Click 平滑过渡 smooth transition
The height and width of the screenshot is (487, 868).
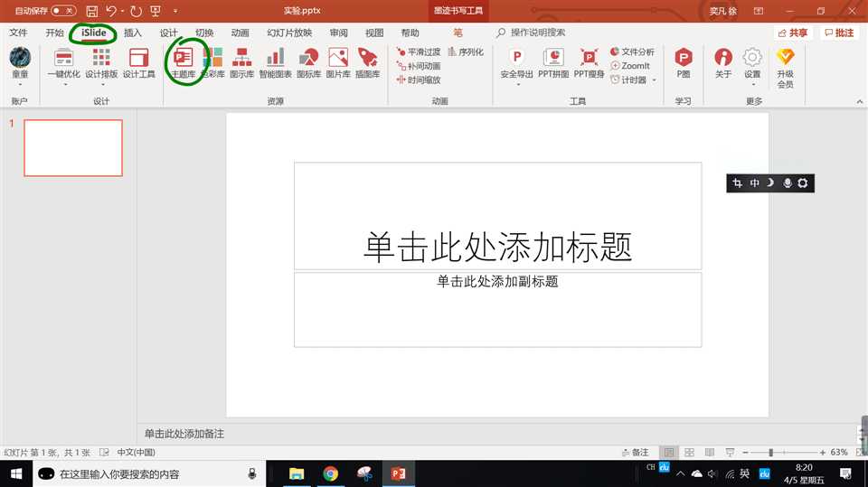[419, 52]
